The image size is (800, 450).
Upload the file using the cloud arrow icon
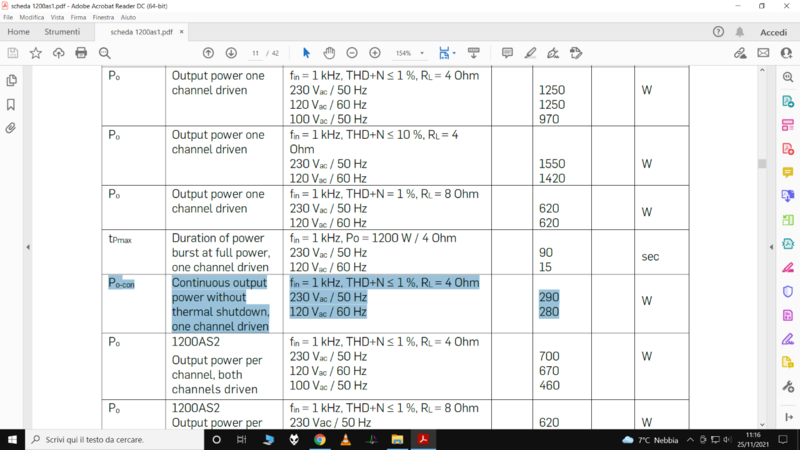click(x=59, y=53)
